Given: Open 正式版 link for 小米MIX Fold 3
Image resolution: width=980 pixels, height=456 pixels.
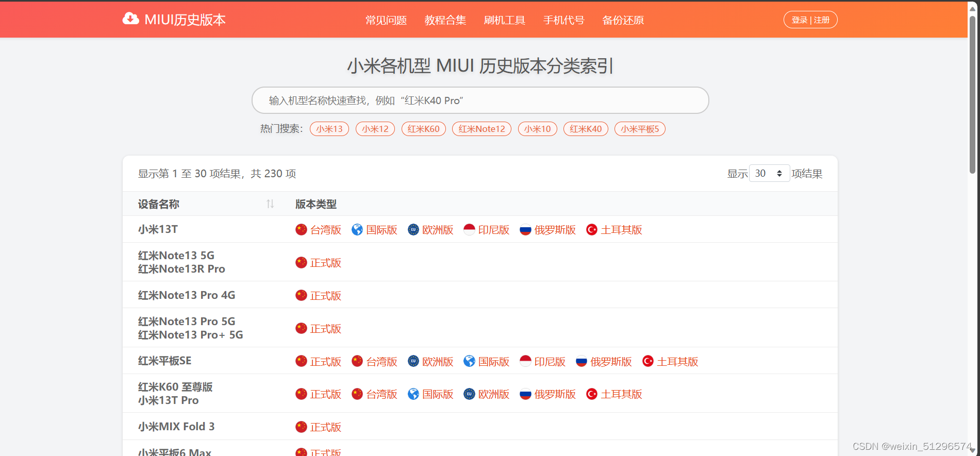Looking at the screenshot, I should coord(326,427).
